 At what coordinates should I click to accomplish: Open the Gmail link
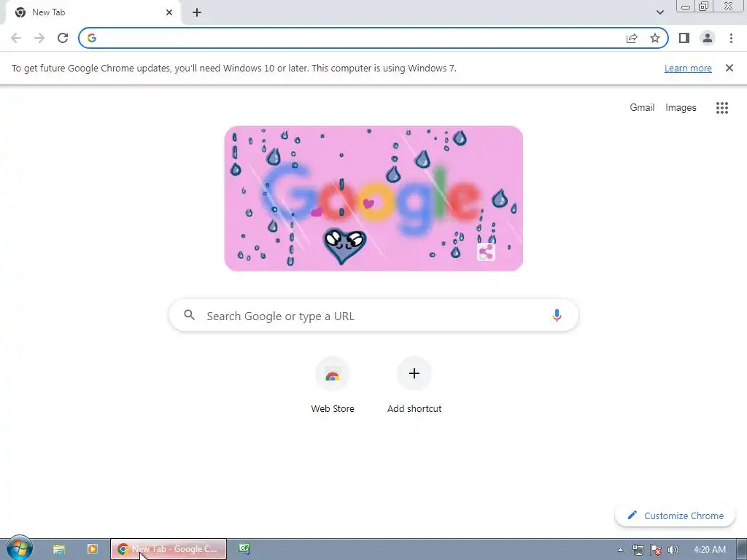pos(642,108)
